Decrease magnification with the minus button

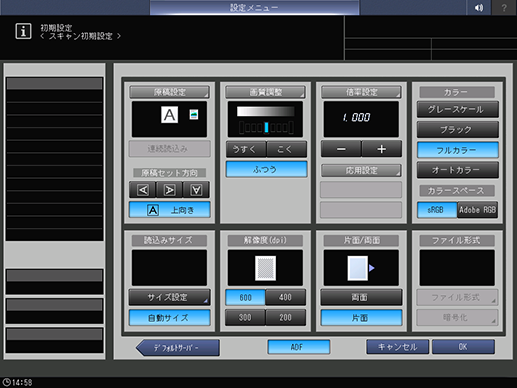(341, 149)
